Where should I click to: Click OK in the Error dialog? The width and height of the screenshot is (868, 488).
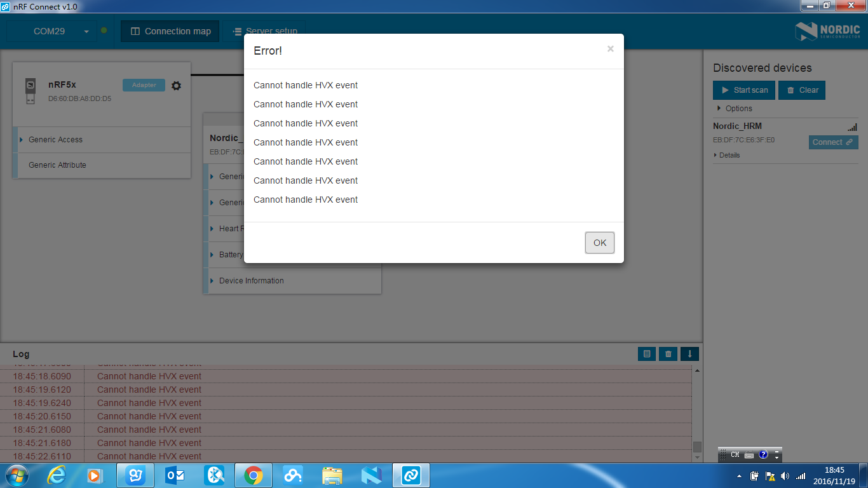coord(600,243)
